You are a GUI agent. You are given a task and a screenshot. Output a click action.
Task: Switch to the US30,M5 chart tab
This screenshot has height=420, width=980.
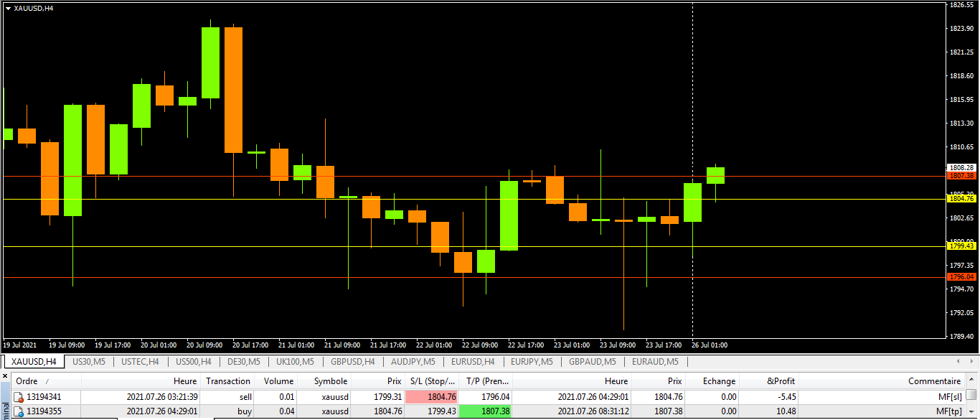89,362
